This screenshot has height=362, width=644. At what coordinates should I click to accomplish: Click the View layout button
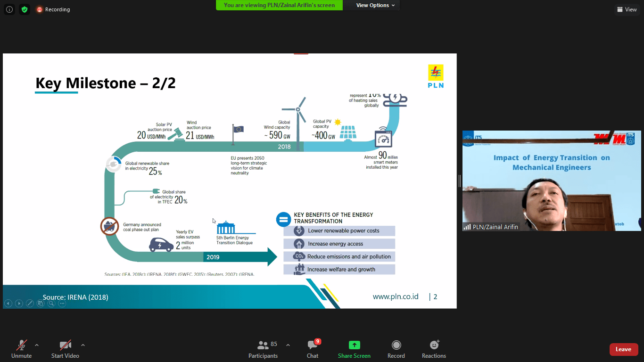click(x=627, y=9)
